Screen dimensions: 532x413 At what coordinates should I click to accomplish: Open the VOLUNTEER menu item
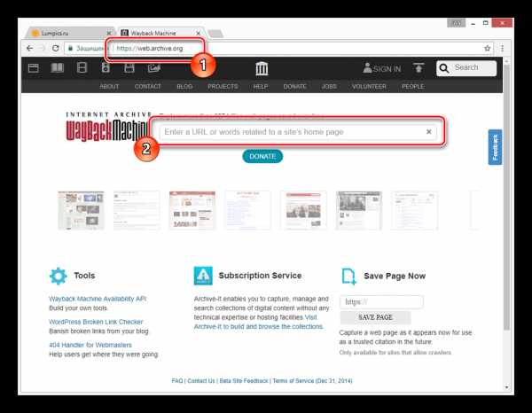(x=369, y=87)
